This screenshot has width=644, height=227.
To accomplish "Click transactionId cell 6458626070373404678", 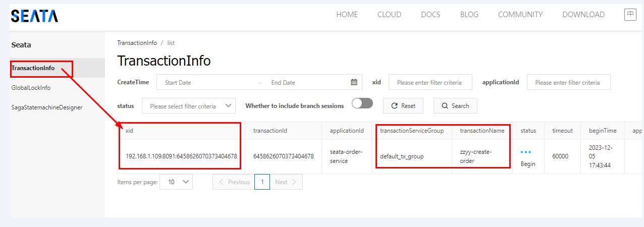I will [x=283, y=156].
